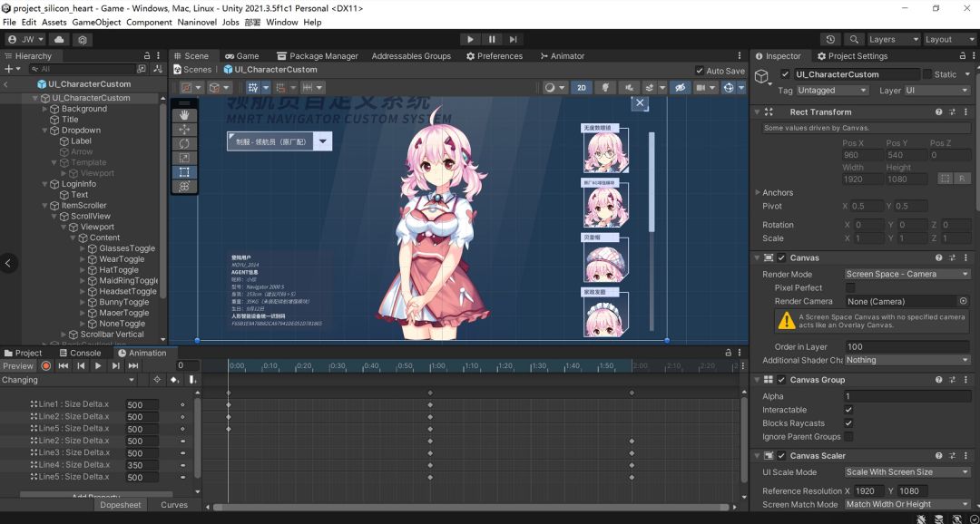This screenshot has width=980, height=524.
Task: Click the filter by selection icon in Animation
Action: pyautogui.click(x=157, y=380)
